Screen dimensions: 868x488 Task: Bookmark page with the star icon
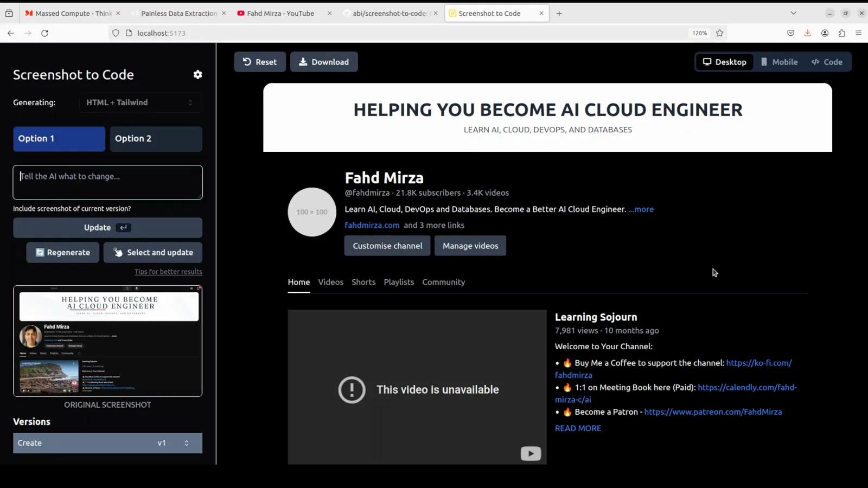[x=720, y=33]
